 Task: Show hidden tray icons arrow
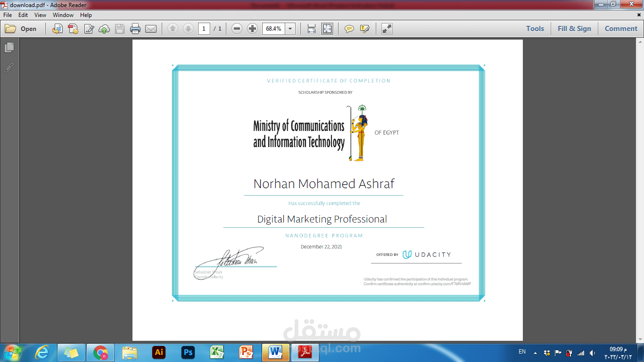535,353
